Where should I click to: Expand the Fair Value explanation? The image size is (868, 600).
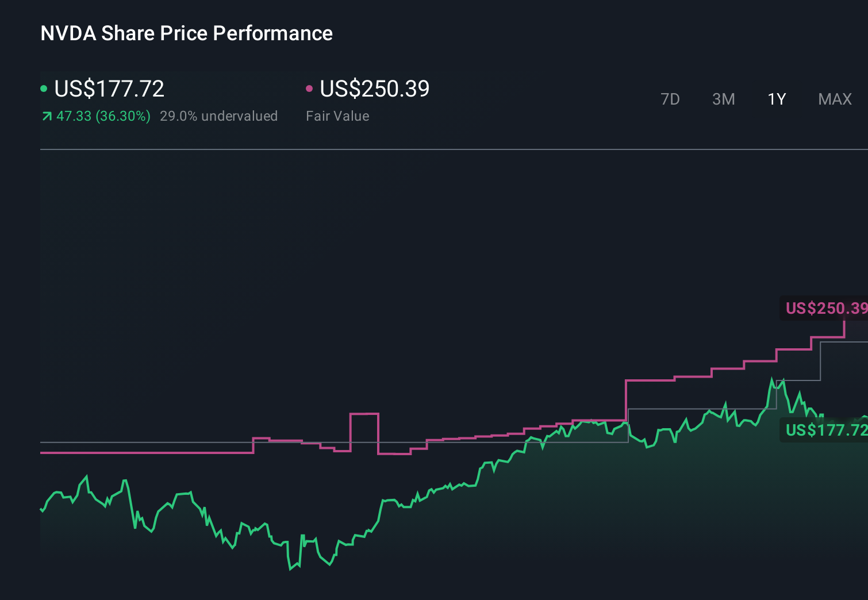pos(338,116)
